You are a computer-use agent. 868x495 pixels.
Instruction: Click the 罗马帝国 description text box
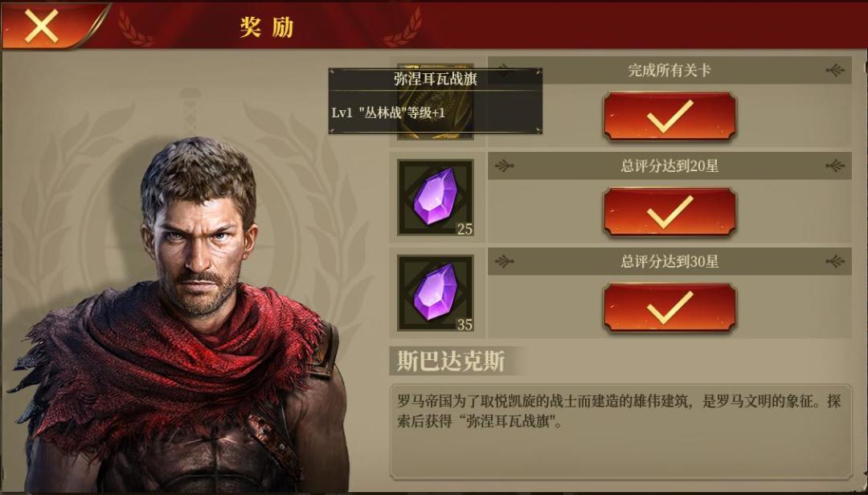point(620,432)
